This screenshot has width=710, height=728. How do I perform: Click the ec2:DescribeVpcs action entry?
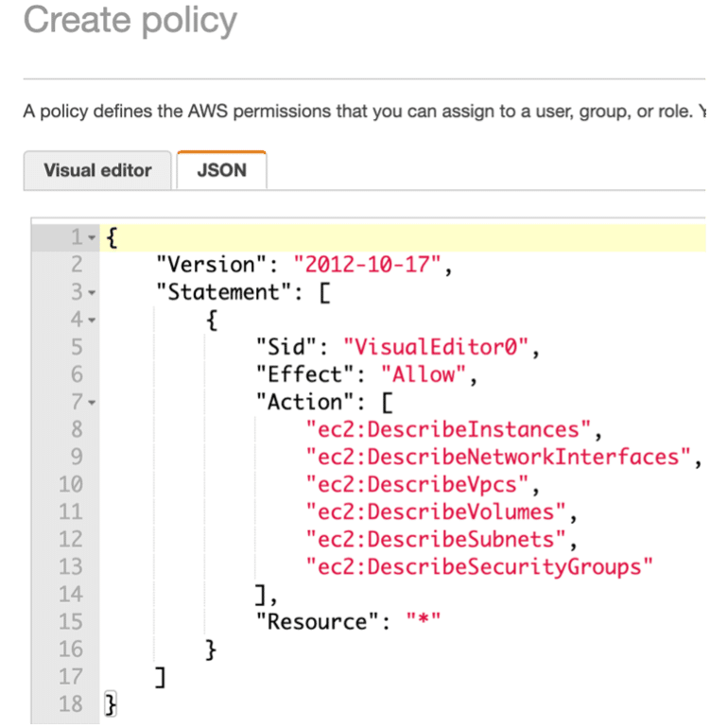(417, 484)
